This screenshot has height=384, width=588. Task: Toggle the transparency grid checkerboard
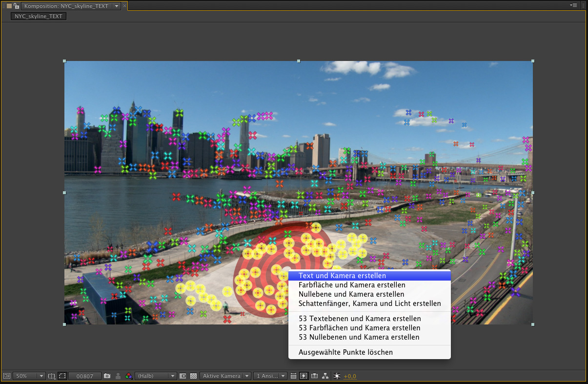pos(194,376)
